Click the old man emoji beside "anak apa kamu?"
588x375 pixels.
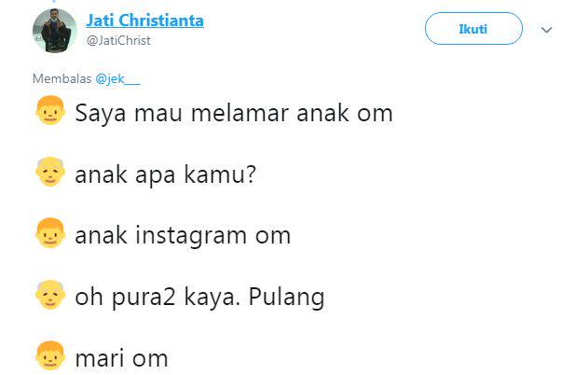[x=48, y=174]
